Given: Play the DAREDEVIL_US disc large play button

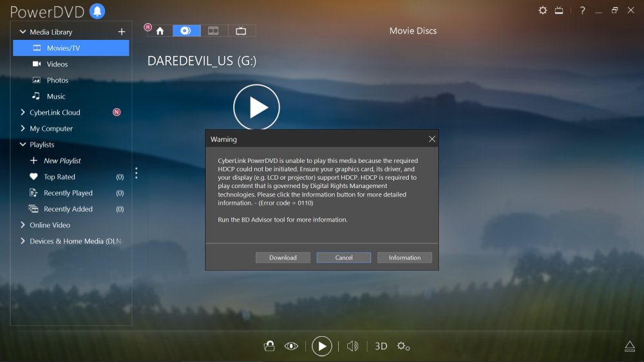Looking at the screenshot, I should point(256,107).
